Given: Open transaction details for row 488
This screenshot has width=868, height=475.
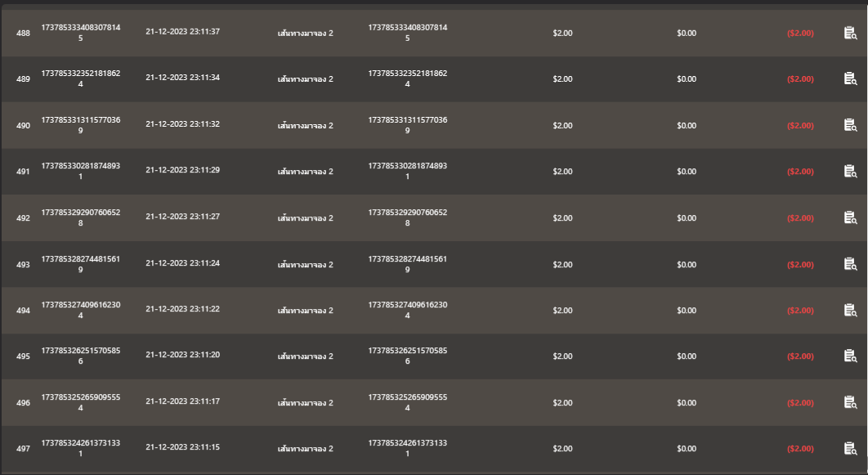Looking at the screenshot, I should pos(850,33).
